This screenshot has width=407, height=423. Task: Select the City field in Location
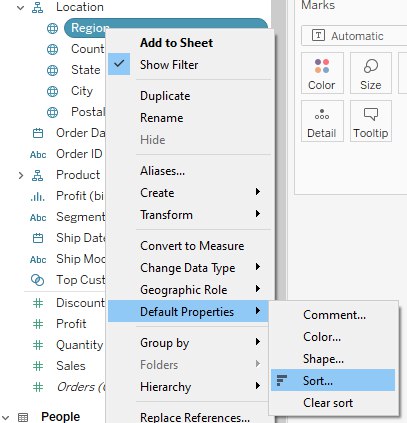(x=82, y=91)
